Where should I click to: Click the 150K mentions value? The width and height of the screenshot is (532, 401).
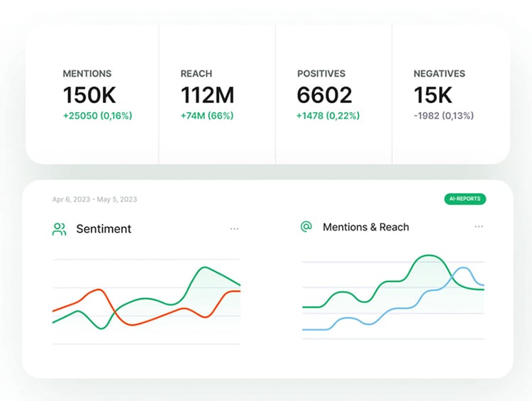[89, 94]
